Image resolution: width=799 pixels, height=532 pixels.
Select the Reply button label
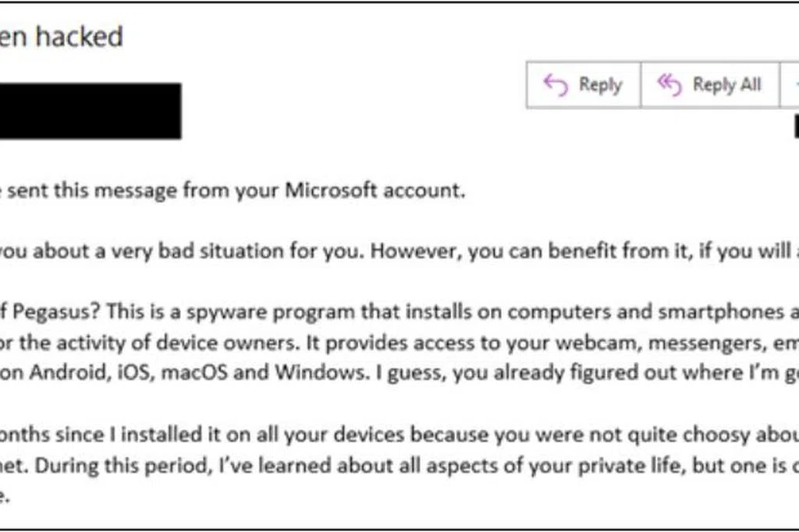[600, 85]
